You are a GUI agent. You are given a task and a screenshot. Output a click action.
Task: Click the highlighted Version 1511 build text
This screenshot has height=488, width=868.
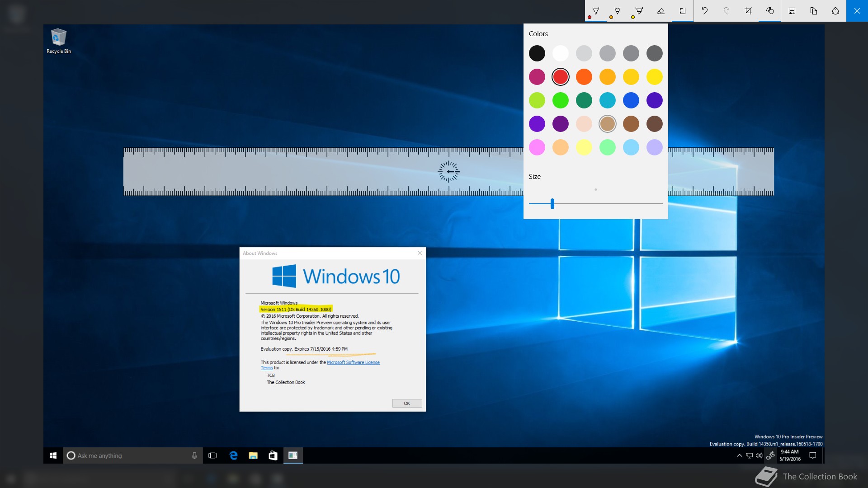coord(296,310)
